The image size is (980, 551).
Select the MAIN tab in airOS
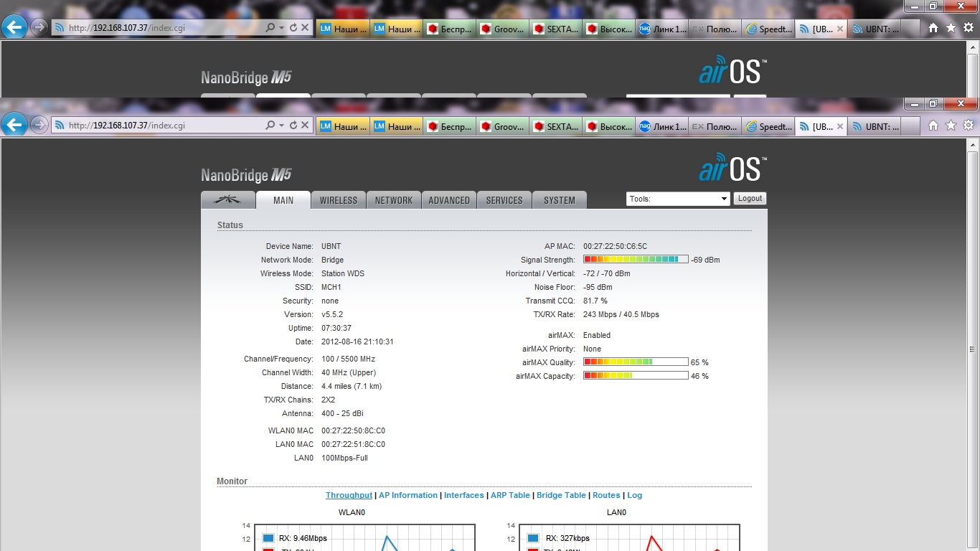point(283,200)
